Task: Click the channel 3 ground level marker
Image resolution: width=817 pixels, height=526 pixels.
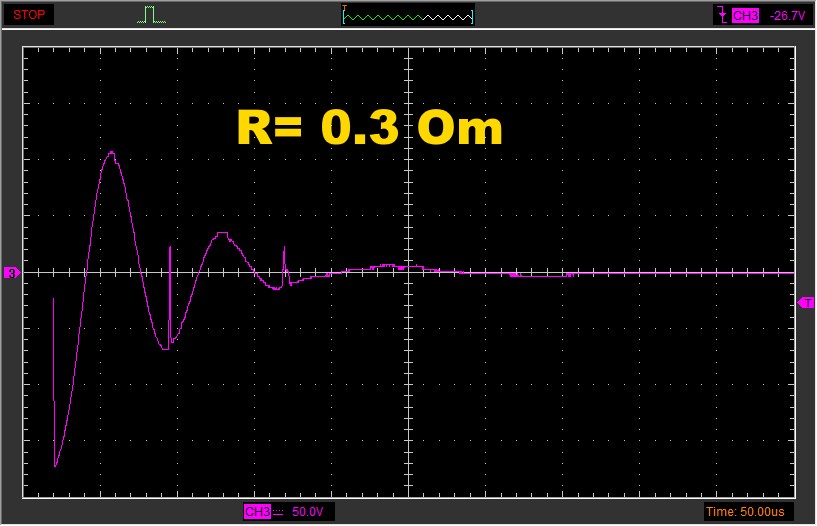Action: coord(12,272)
